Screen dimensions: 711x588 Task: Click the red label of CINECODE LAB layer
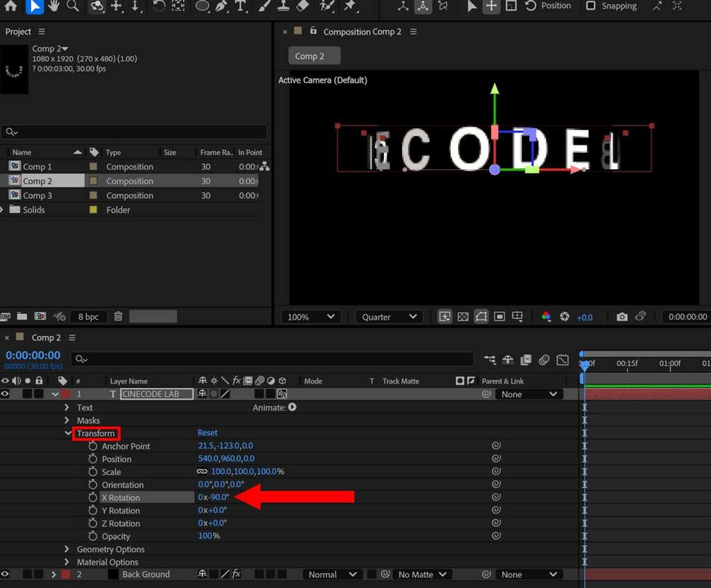66,394
